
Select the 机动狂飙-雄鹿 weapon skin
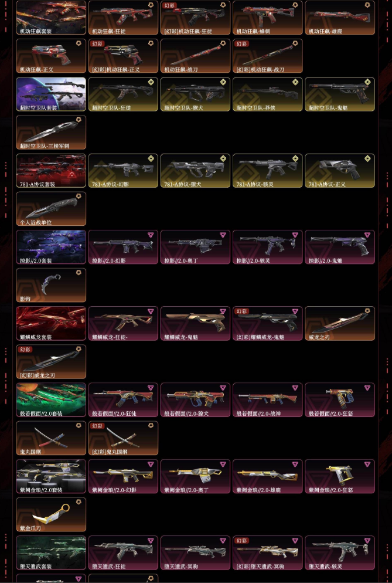[340, 18]
